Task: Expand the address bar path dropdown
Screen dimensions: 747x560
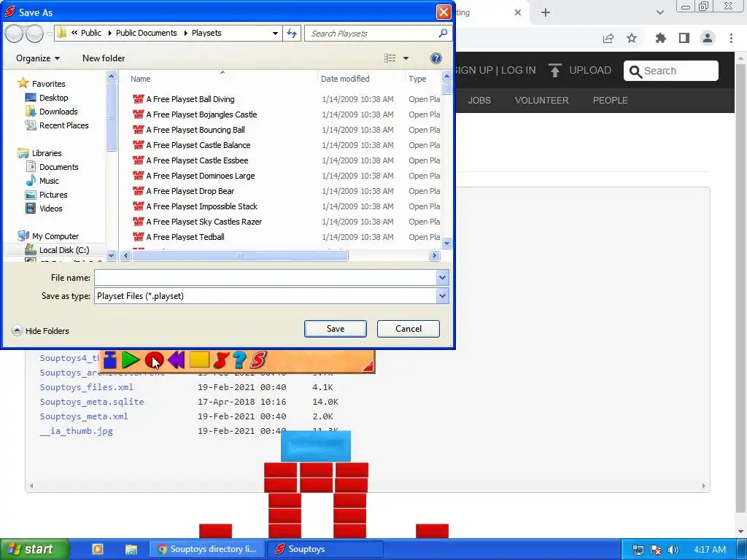Action: click(x=275, y=34)
